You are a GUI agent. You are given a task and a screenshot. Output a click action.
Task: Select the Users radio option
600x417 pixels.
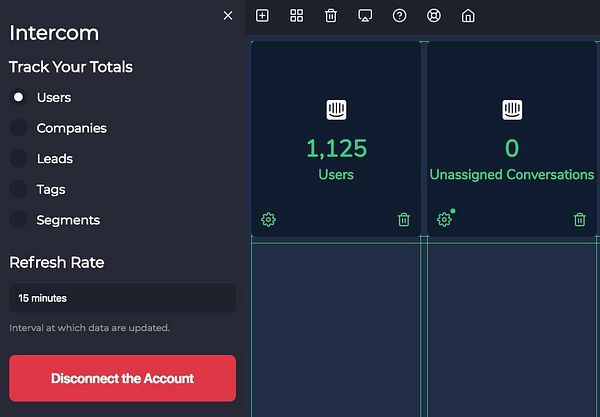(x=18, y=97)
